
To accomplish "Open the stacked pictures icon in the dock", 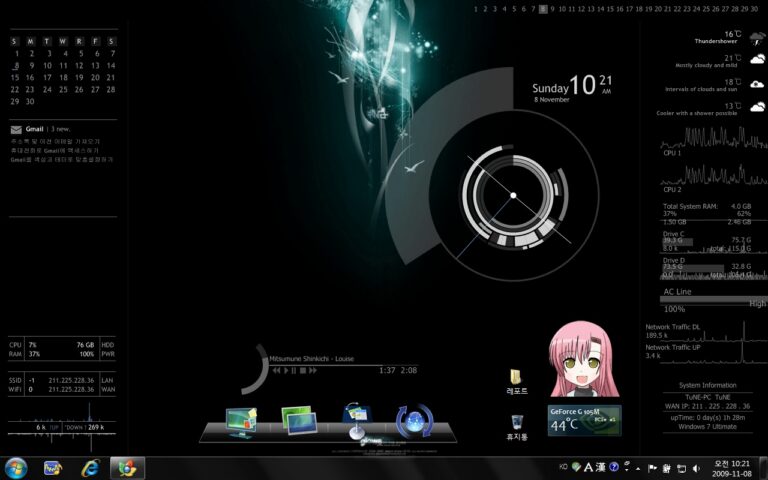I will coord(299,420).
